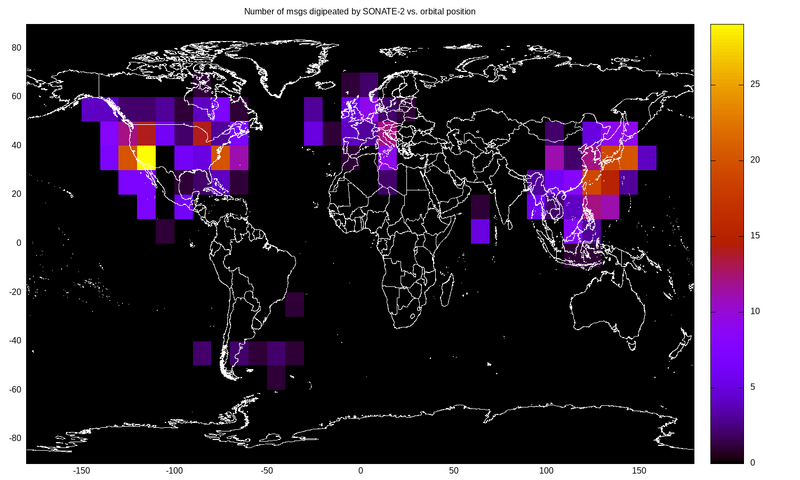
Task: Click the colorbar tick label 10
Action: pos(755,311)
